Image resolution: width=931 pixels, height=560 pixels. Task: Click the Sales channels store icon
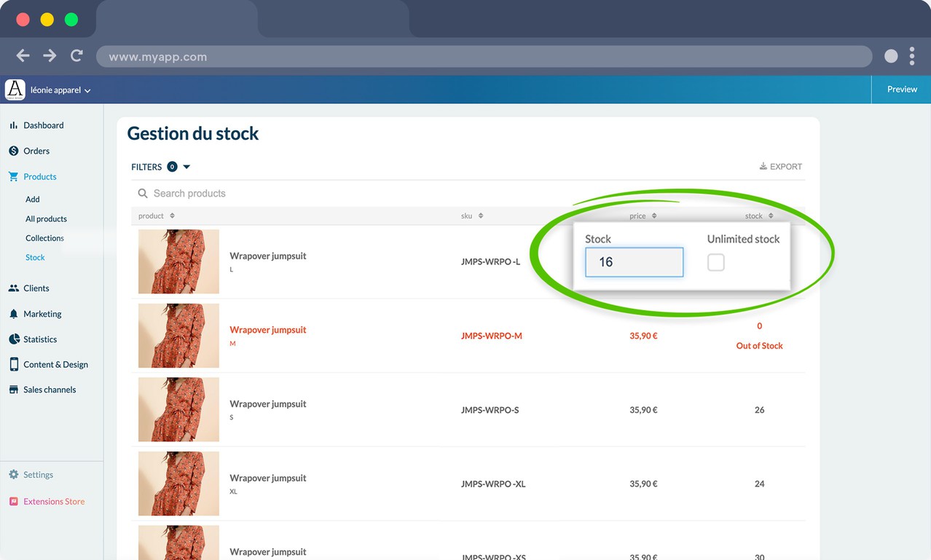[13, 390]
